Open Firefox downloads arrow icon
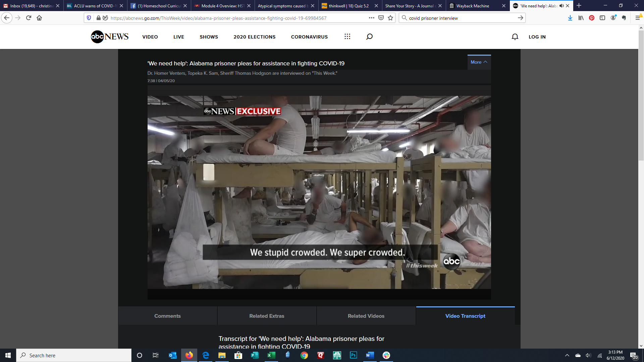Screen dimensions: 644x362 click(x=570, y=18)
